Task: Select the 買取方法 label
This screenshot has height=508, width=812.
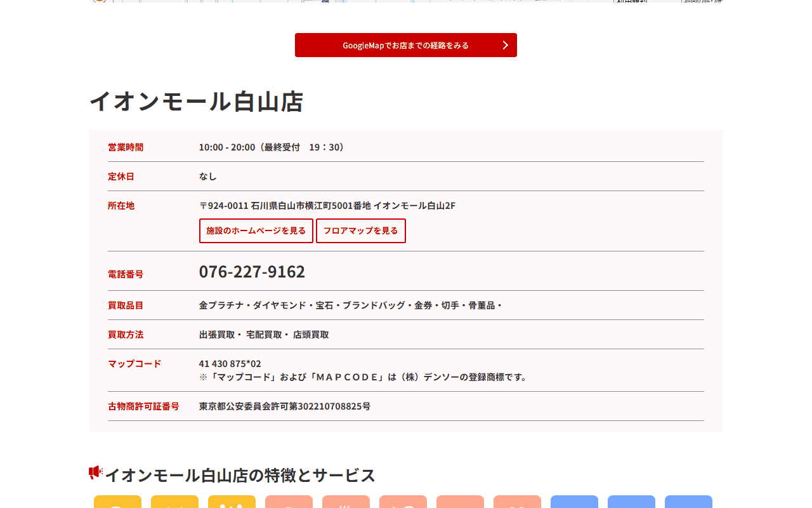Action: pos(126,335)
